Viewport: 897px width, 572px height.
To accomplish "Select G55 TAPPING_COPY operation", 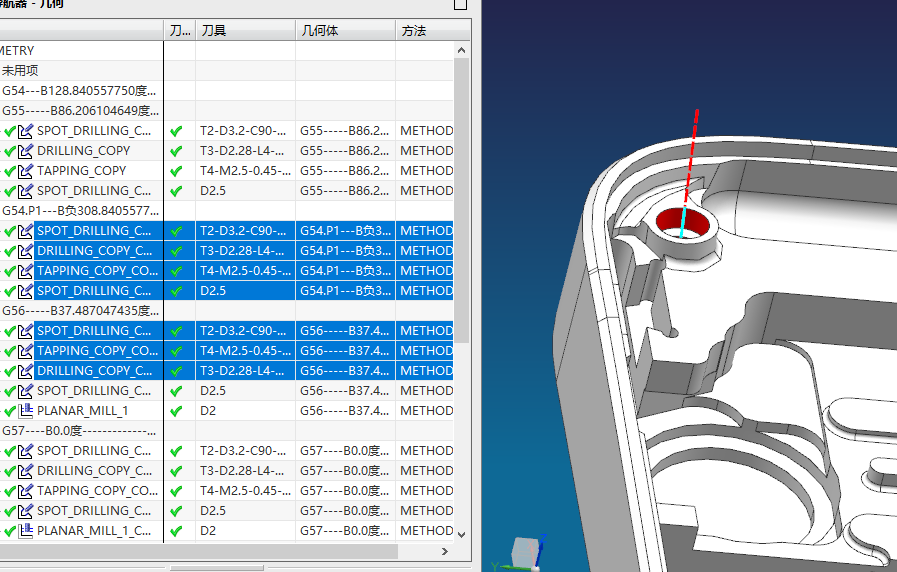I will click(81, 171).
